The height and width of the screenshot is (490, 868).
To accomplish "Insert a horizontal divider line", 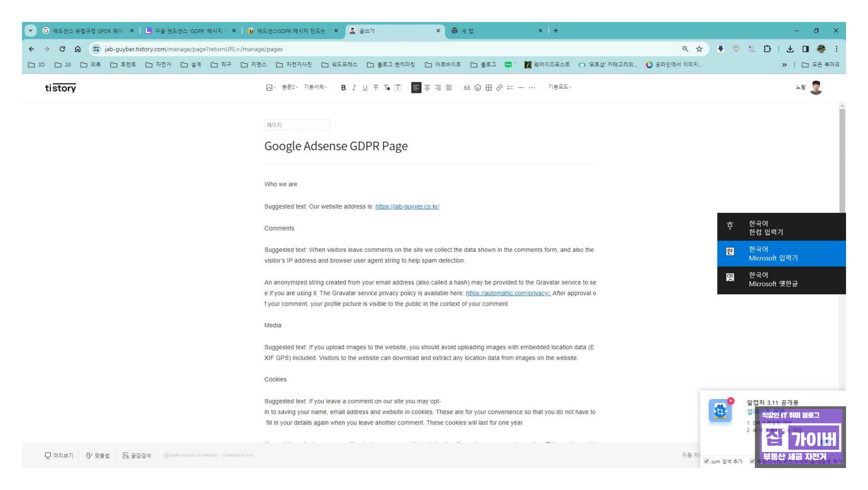I will (x=521, y=87).
